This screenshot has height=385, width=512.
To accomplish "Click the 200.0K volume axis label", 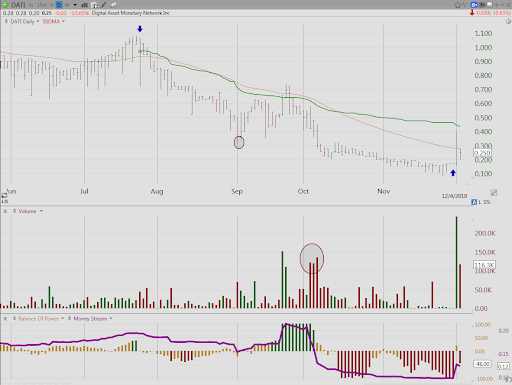I will point(485,234).
